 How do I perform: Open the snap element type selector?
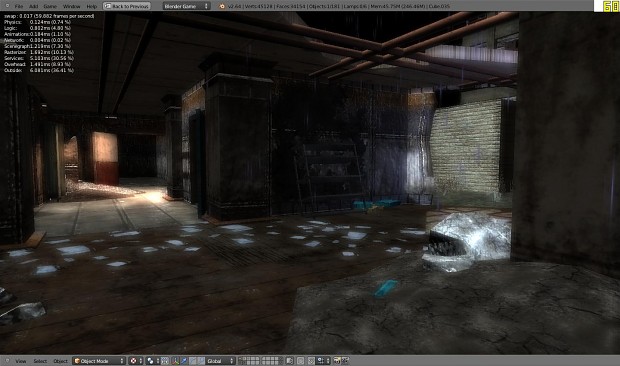pyautogui.click(x=323, y=360)
